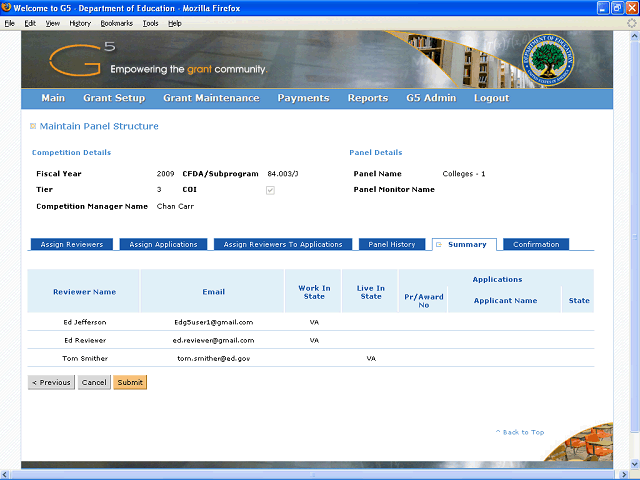Open Payments navigation item

(303, 98)
